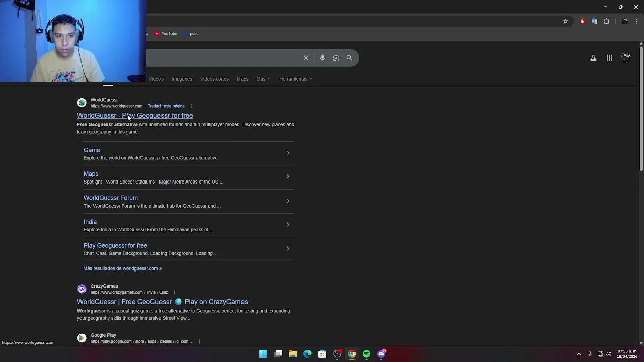
Task: Click the page vertical scrollbar
Action: pyautogui.click(x=641, y=108)
